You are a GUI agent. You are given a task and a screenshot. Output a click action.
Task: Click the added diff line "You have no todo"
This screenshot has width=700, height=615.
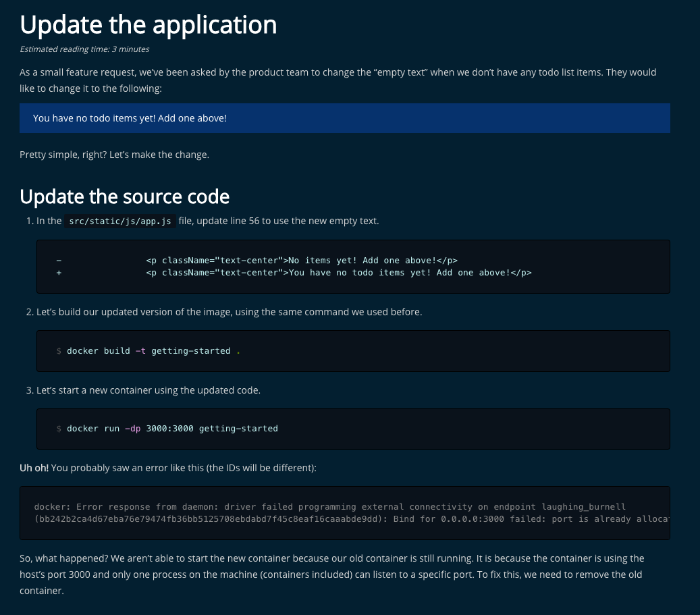point(339,273)
